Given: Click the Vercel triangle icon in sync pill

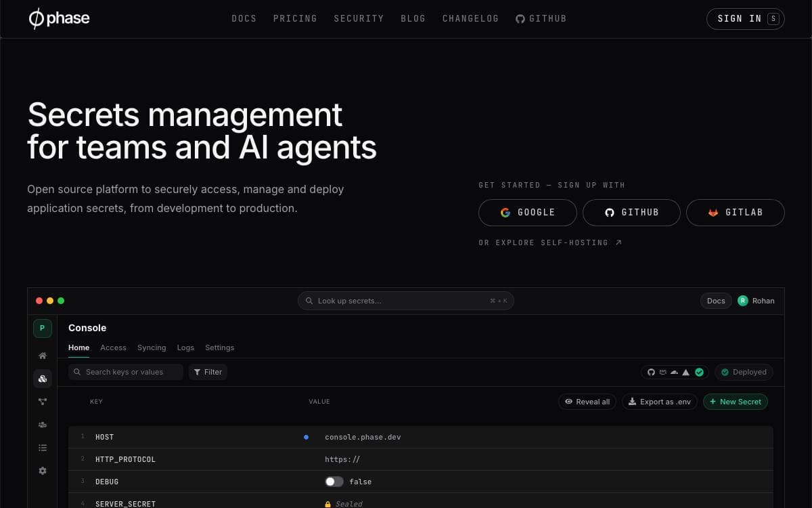Looking at the screenshot, I should [685, 372].
